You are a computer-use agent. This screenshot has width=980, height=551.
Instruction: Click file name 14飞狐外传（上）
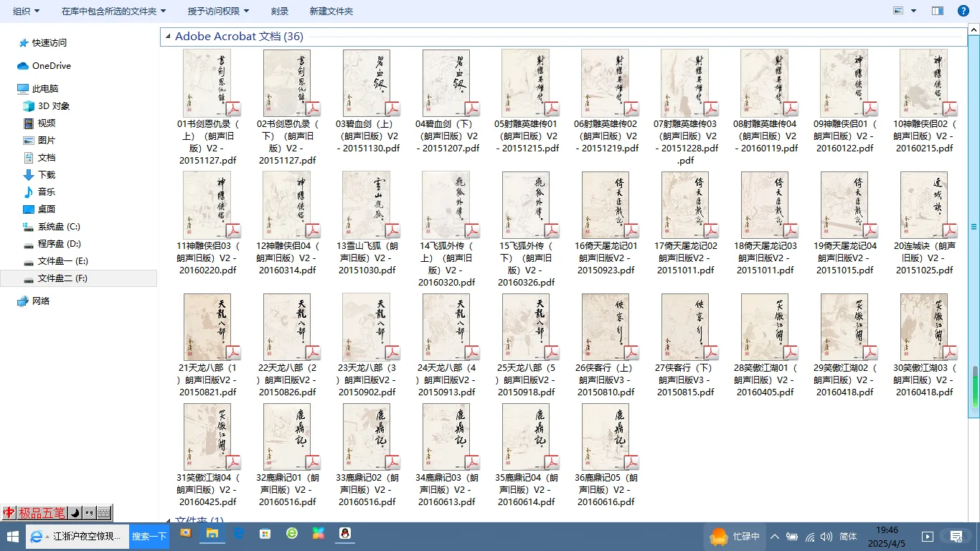447,265
